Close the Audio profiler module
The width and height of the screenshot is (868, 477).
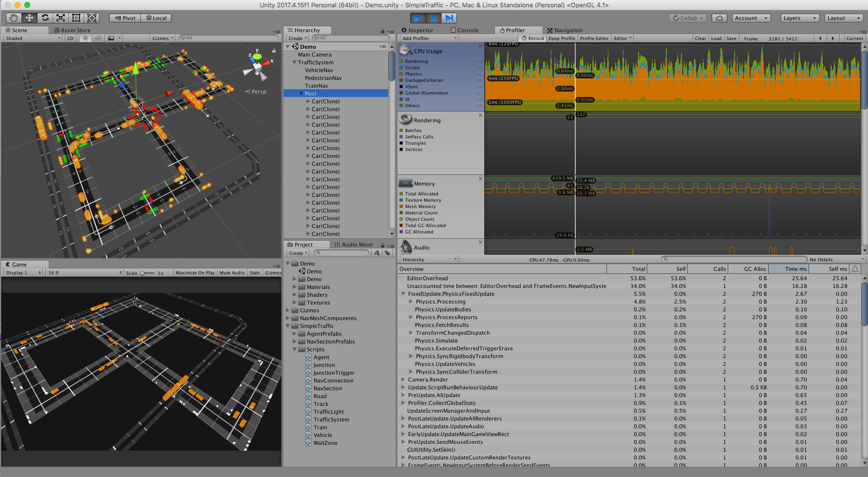(x=480, y=242)
